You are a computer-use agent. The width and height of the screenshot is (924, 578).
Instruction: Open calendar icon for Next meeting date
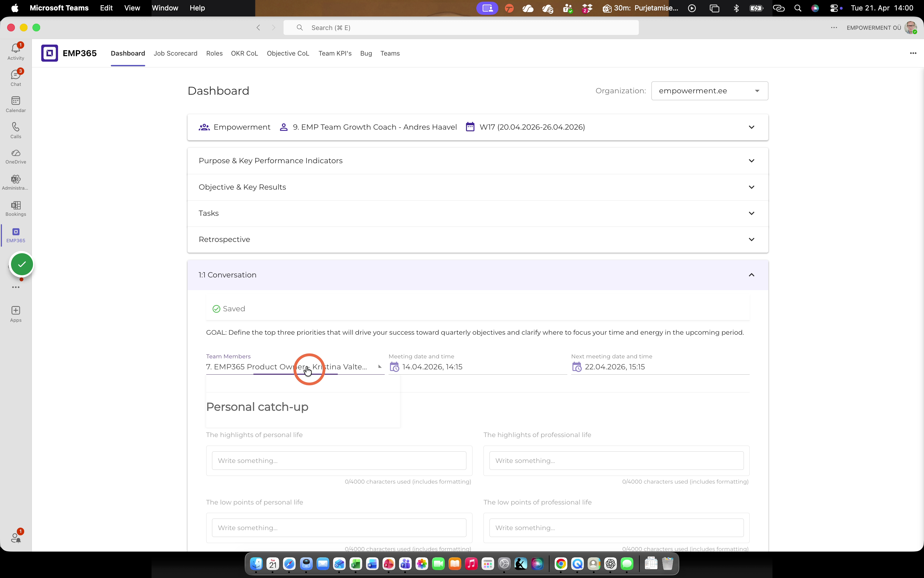click(x=577, y=367)
